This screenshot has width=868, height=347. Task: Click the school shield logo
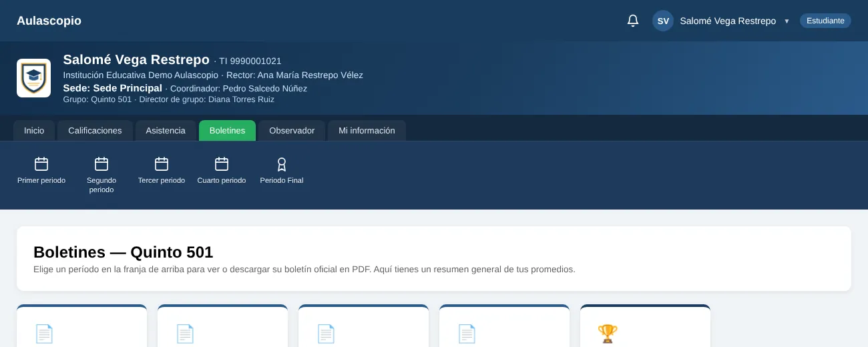pyautogui.click(x=33, y=78)
